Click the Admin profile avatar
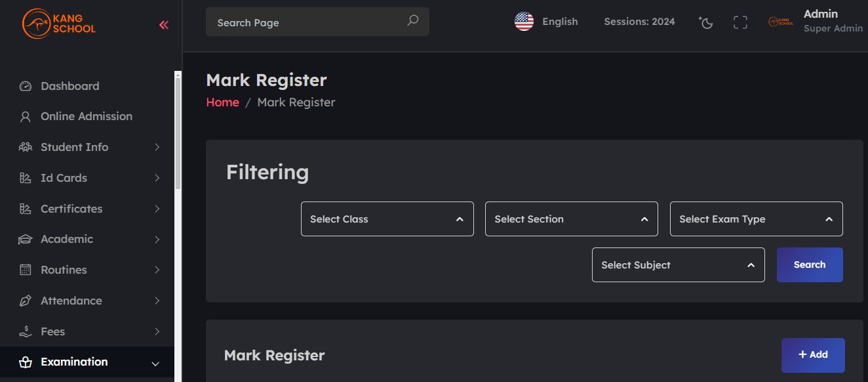 pyautogui.click(x=781, y=22)
